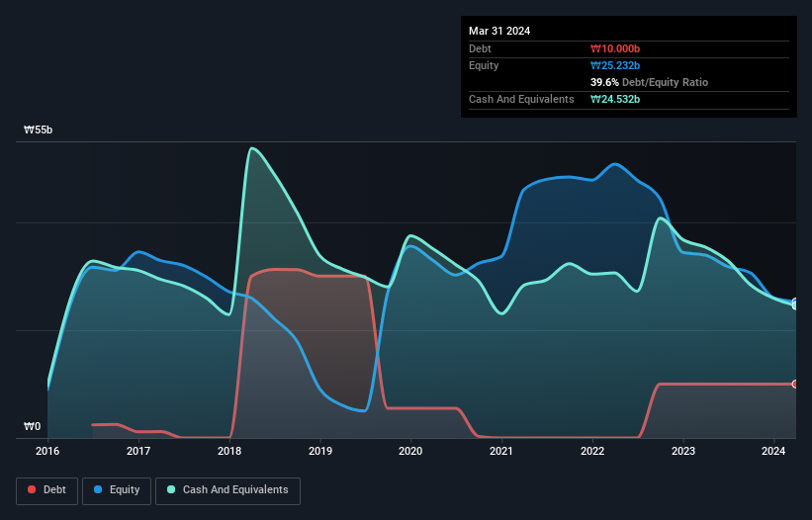Toggle the Cash And Equivalents legend button
This screenshot has width=812, height=520.
tap(227, 490)
